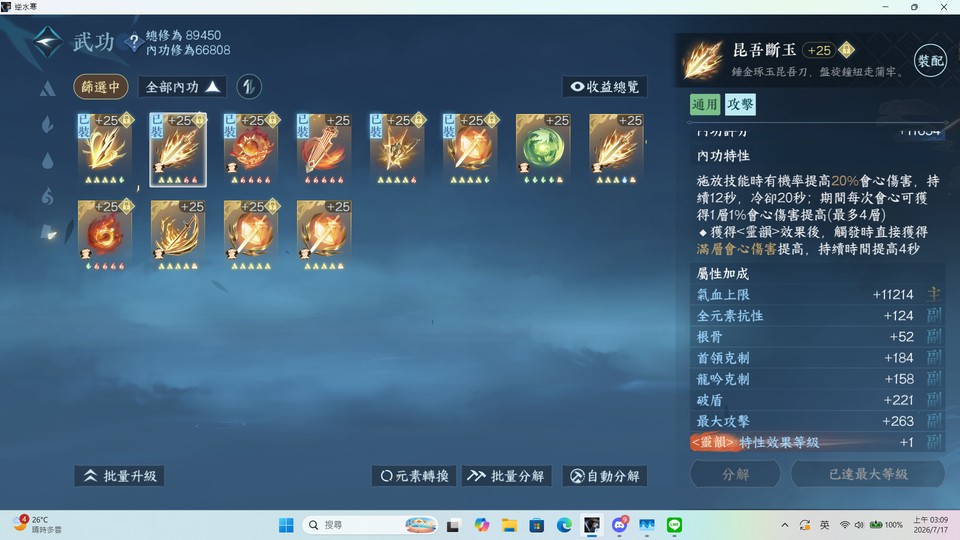The height and width of the screenshot is (540, 960).
Task: Click the 批量分解 button
Action: (x=506, y=476)
